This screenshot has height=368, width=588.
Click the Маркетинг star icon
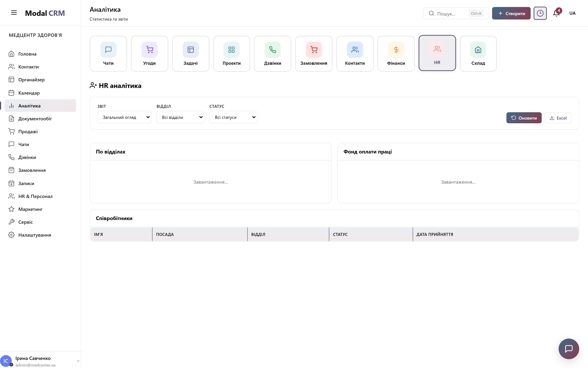coord(11,209)
